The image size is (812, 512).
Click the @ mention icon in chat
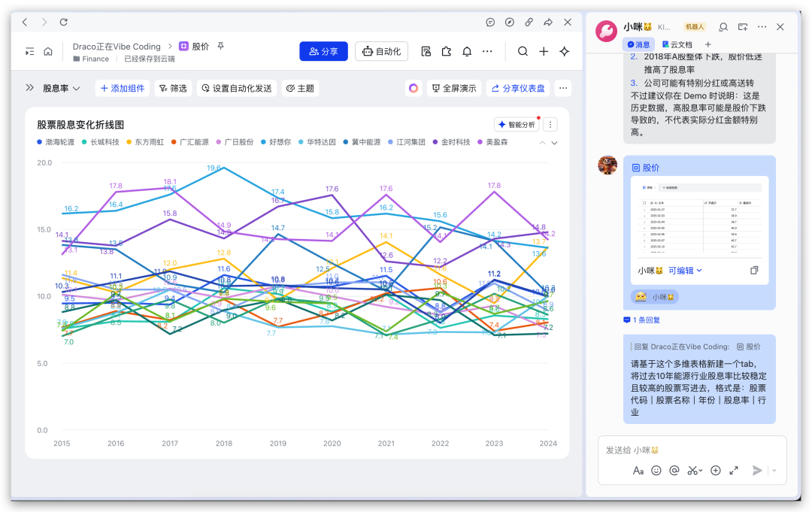674,471
